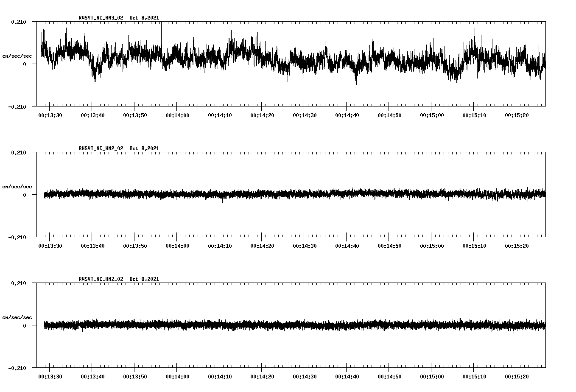The image size is (576, 392).
Task: Click the 00:14:20 time label on HN3 axis
Action: point(263,115)
